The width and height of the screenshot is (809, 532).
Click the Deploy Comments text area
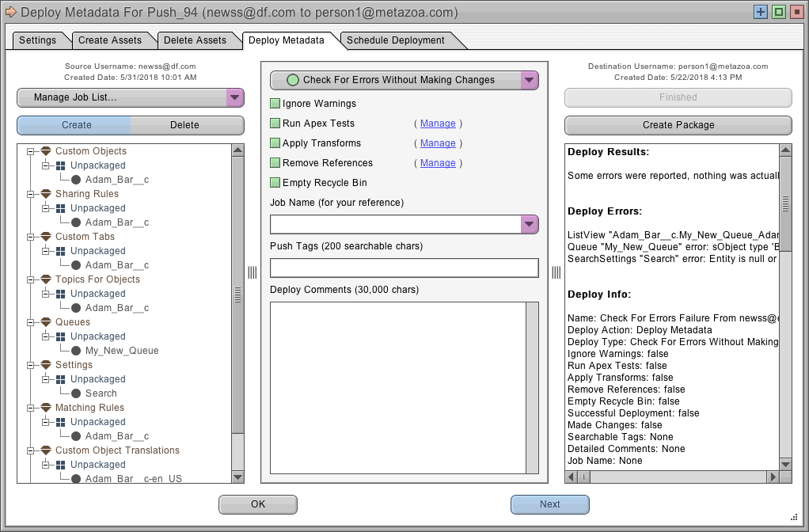398,387
